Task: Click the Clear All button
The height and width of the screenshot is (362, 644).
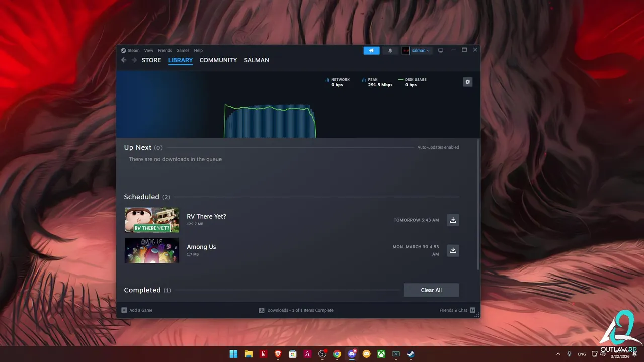Action: [431, 290]
